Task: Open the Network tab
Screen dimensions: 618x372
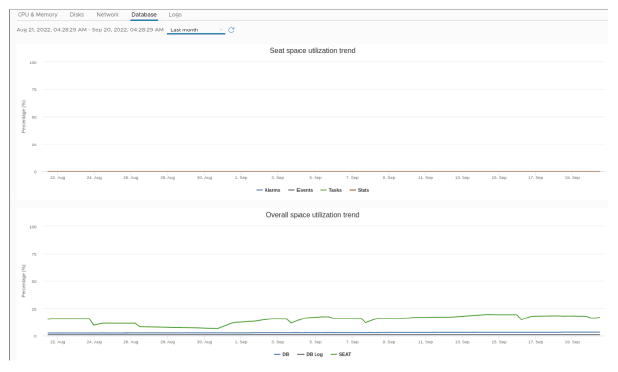Action: 108,15
